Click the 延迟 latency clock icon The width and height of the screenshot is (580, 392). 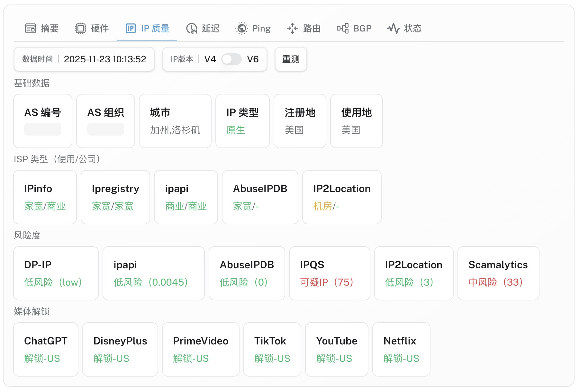tap(192, 28)
